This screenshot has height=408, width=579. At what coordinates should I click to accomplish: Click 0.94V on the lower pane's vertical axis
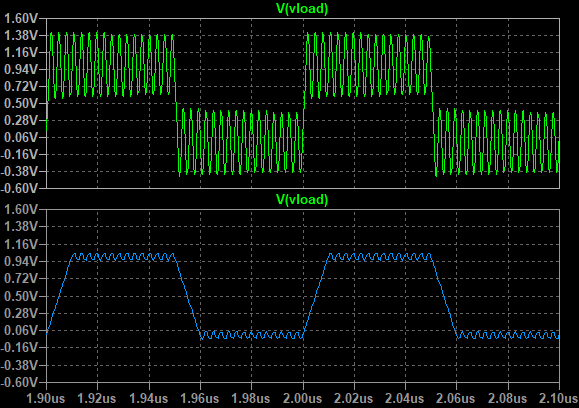tap(21, 261)
